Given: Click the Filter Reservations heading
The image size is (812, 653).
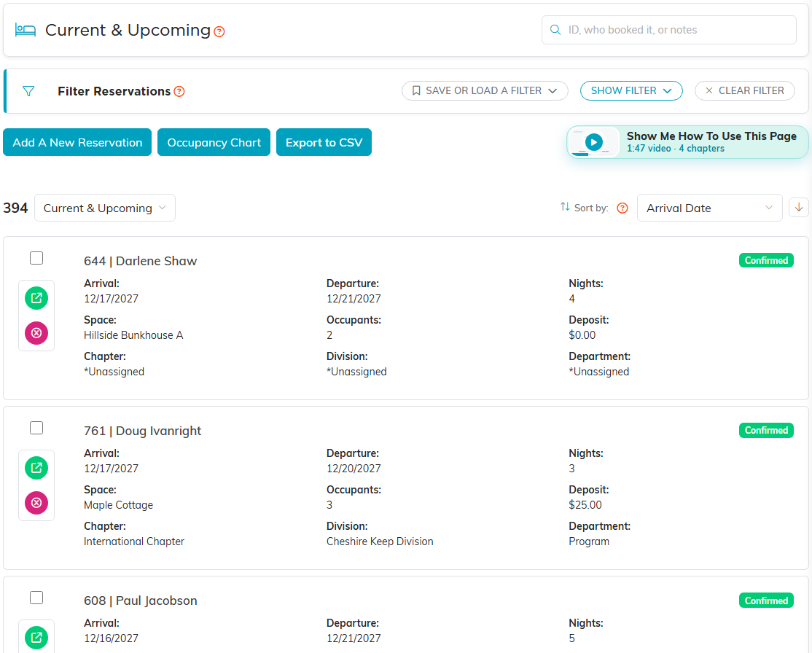Looking at the screenshot, I should [114, 91].
